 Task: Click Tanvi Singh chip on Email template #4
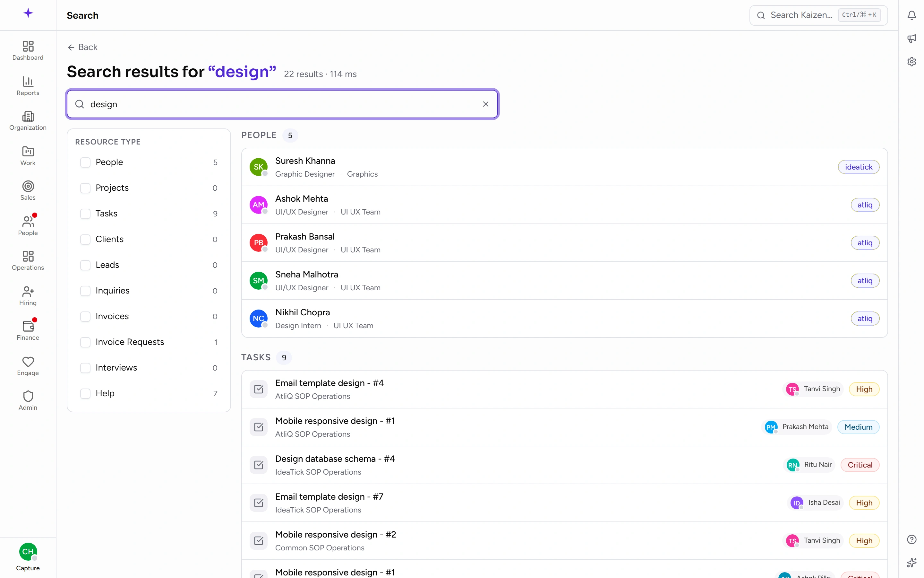(813, 389)
